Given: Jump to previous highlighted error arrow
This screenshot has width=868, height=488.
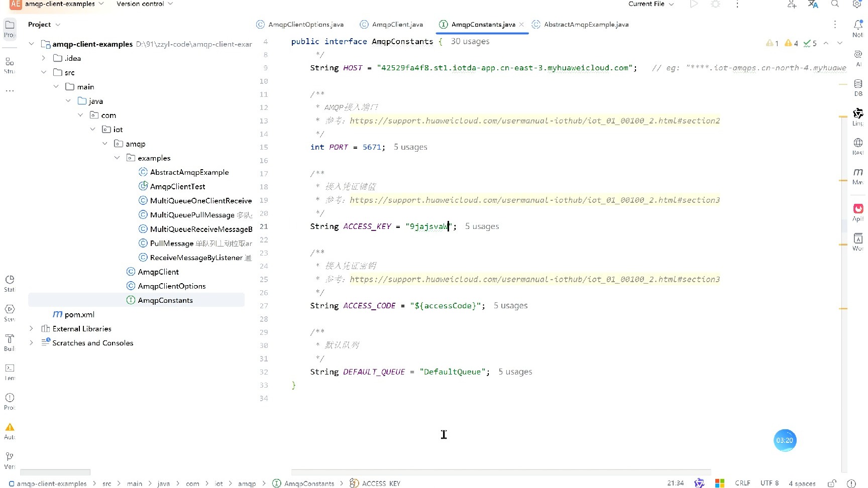Looking at the screenshot, I should 826,43.
